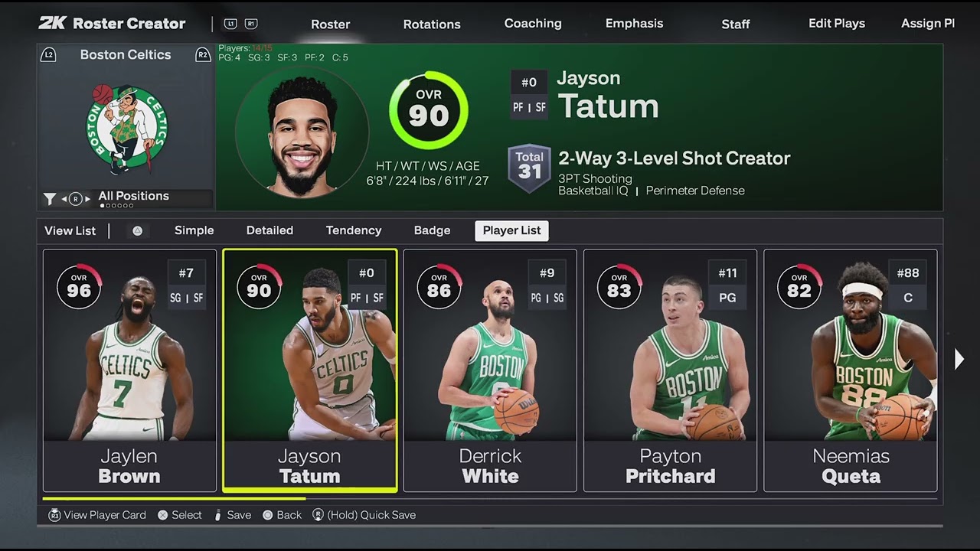Select Jayson Tatum's highlighted player card
Viewport: 980px width, 551px height.
(x=310, y=370)
